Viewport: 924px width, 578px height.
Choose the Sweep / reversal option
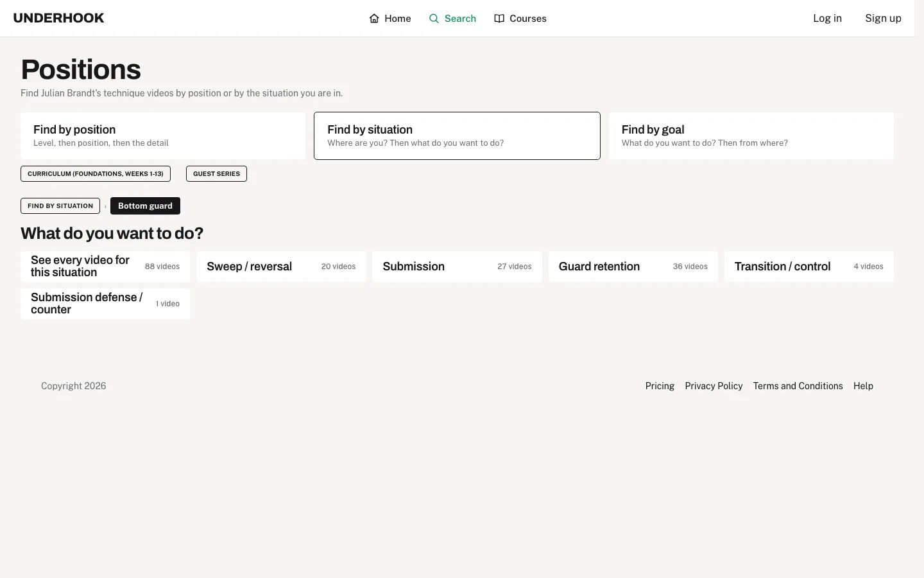(281, 267)
